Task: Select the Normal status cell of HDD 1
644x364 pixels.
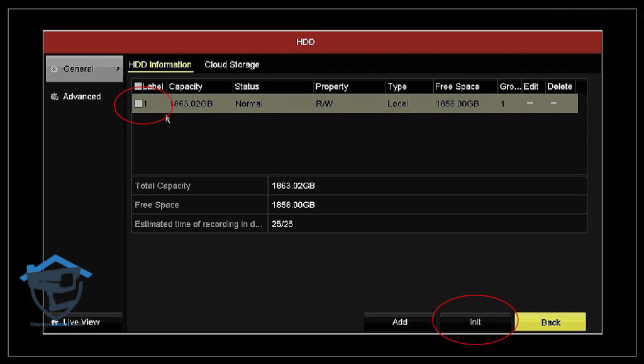Action: coord(248,104)
